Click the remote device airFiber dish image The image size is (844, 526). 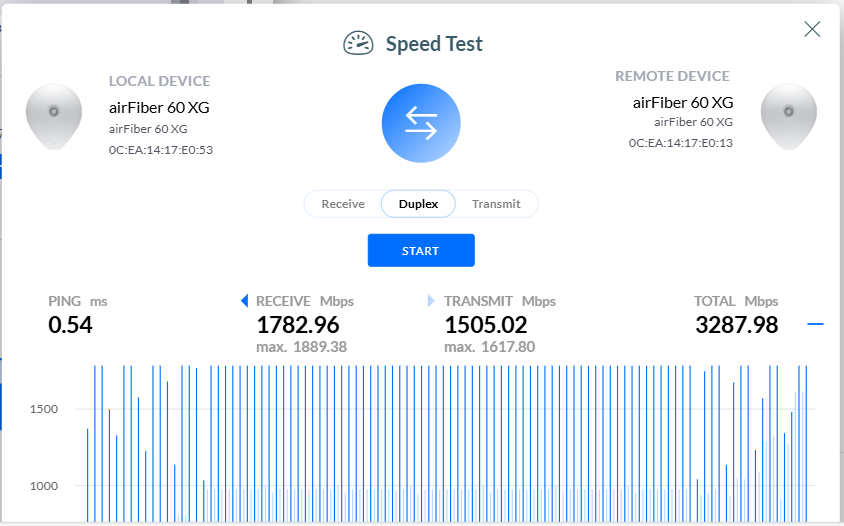(x=789, y=116)
